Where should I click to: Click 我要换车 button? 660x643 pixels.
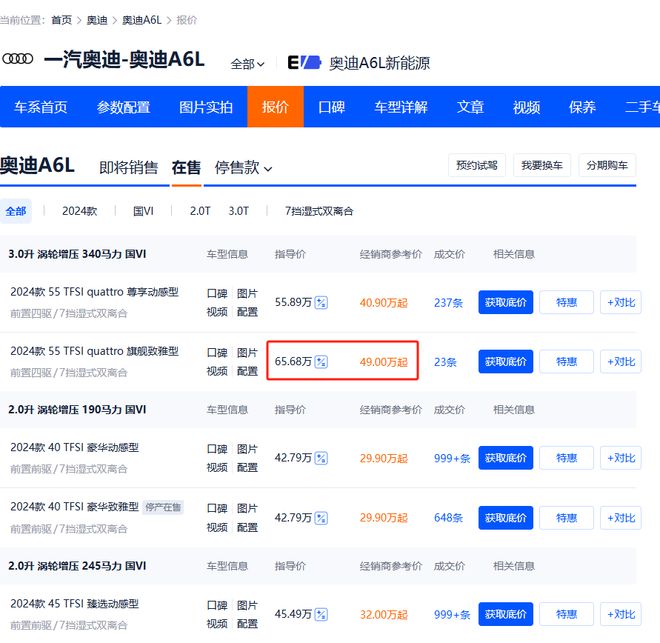click(x=542, y=165)
